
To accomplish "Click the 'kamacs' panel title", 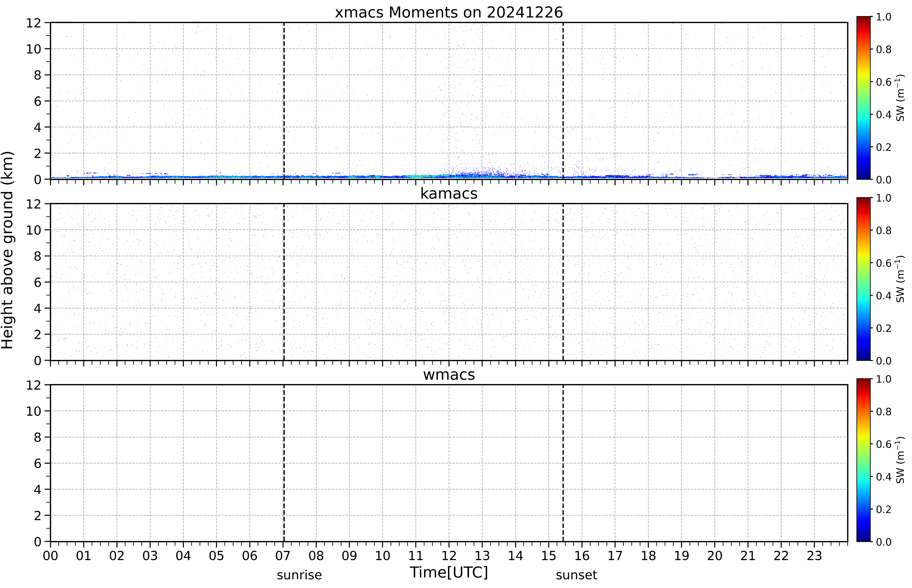I will 449,194.
